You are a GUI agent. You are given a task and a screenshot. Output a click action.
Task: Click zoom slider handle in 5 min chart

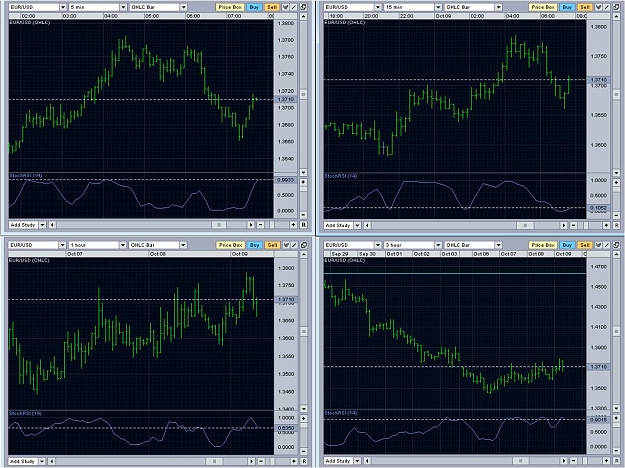(272, 225)
